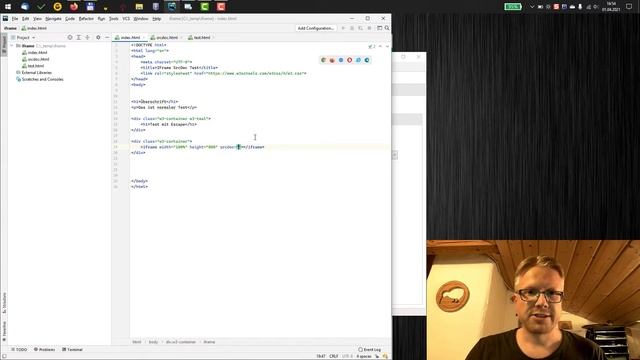This screenshot has height=360, width=640.
Task: Toggle Project side tool window stripe
Action: point(4,44)
